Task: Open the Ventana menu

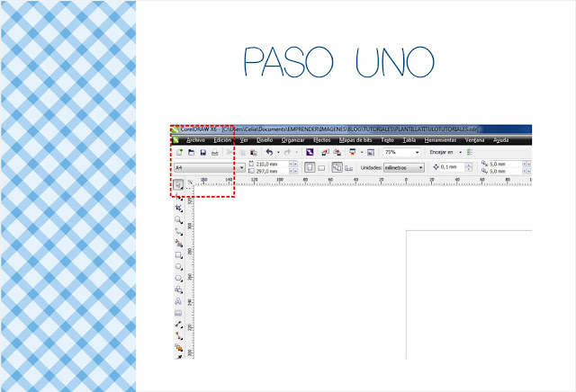Action: pyautogui.click(x=474, y=140)
